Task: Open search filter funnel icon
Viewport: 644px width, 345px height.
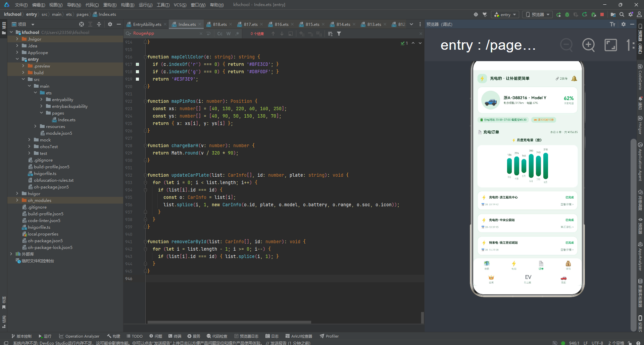Action: coord(339,34)
